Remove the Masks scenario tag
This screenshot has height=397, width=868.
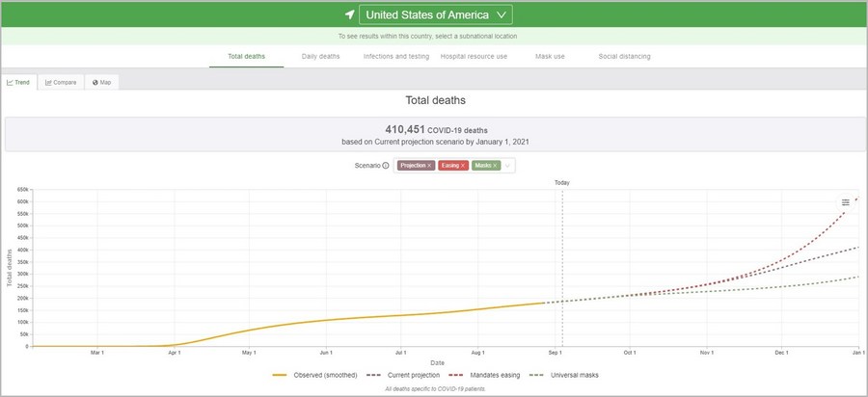coord(496,165)
